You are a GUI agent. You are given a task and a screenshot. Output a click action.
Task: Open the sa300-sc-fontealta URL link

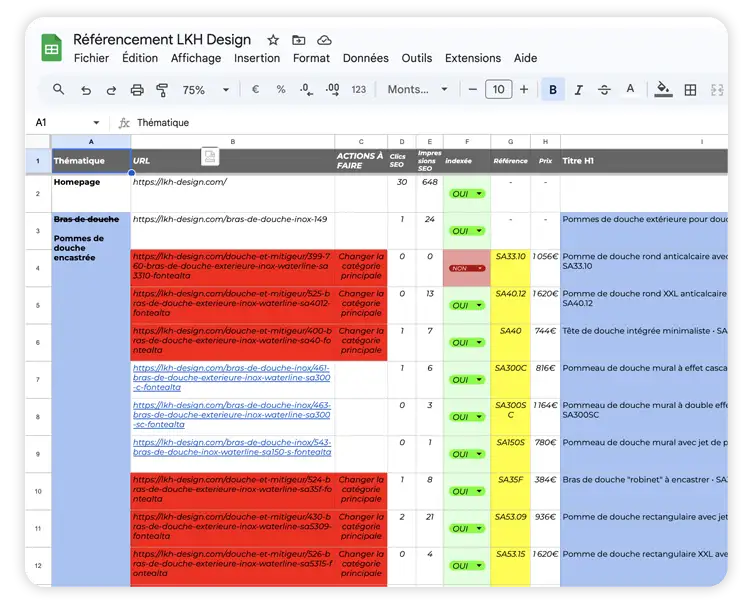pos(232,415)
